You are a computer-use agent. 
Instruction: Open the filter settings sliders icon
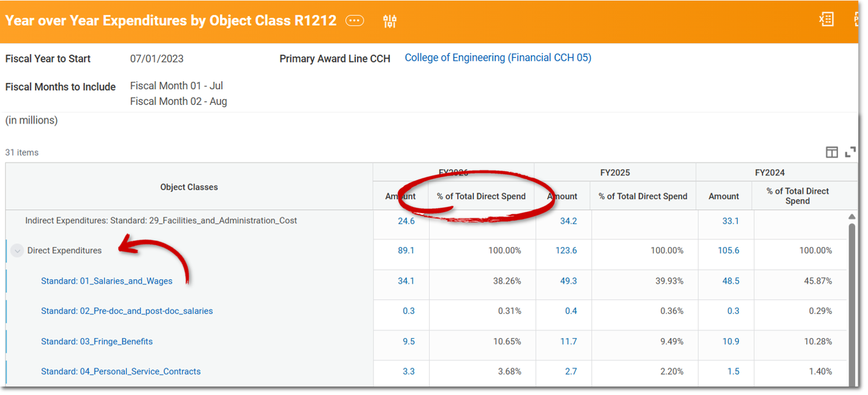[x=390, y=21]
